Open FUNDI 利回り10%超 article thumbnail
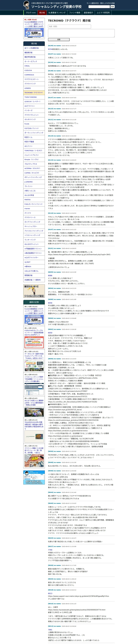 click(x=34, y=365)
